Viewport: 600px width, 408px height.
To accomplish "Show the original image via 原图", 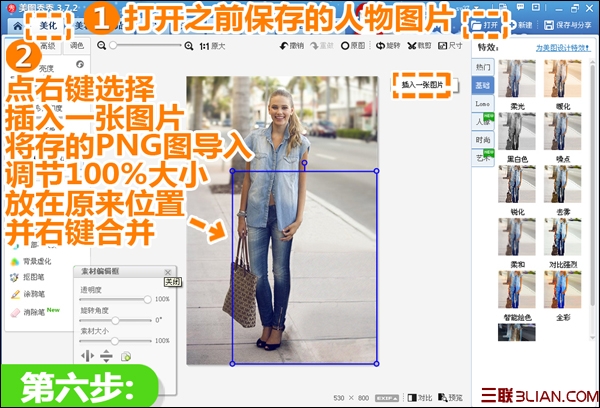I will point(353,46).
